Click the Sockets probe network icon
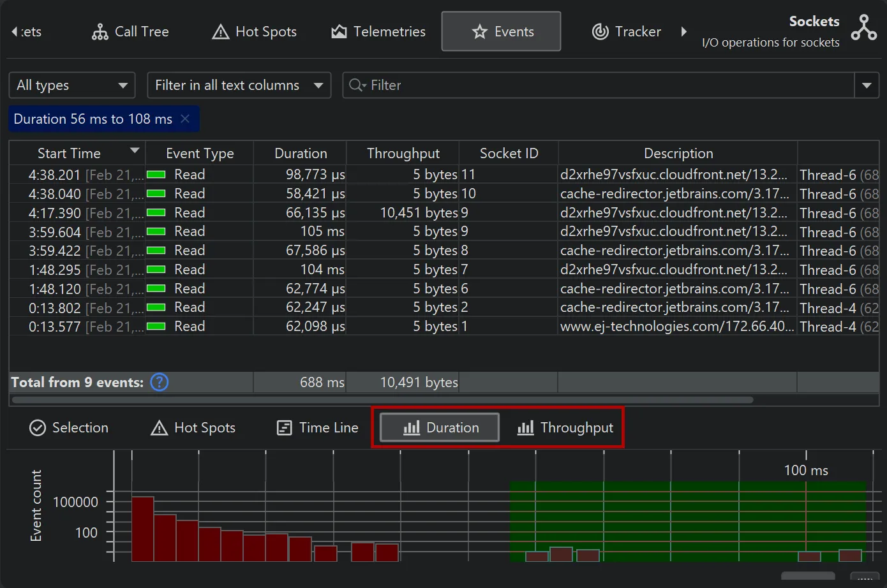 click(x=863, y=28)
